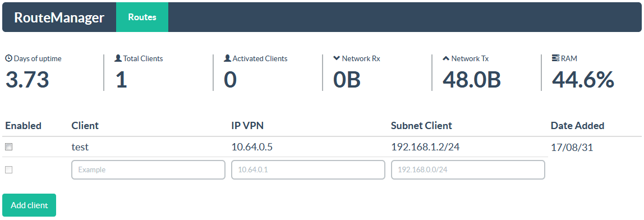Image resolution: width=644 pixels, height=220 pixels.
Task: Click the person icon next to Total Clients
Action: [x=118, y=58]
